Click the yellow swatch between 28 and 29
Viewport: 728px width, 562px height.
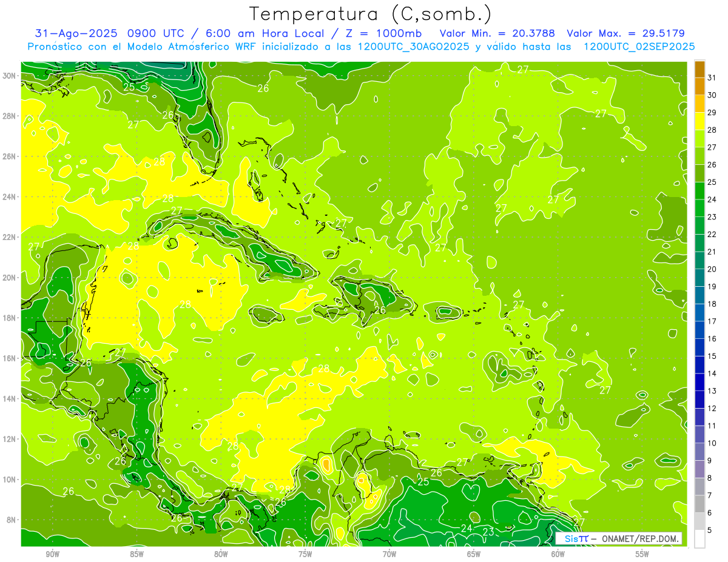pos(699,121)
